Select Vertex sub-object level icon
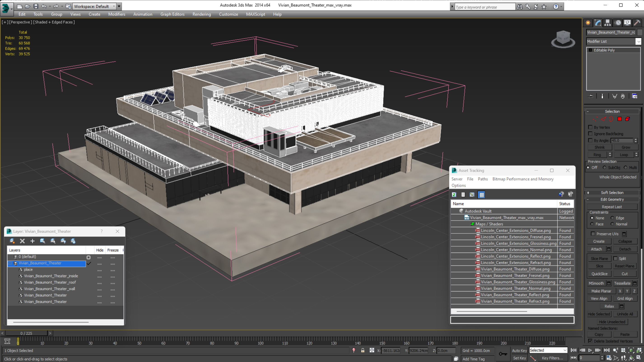The width and height of the screenshot is (644, 362). (595, 119)
